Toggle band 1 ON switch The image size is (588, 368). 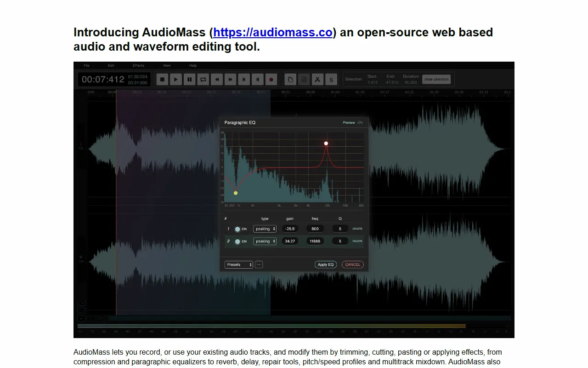[237, 229]
